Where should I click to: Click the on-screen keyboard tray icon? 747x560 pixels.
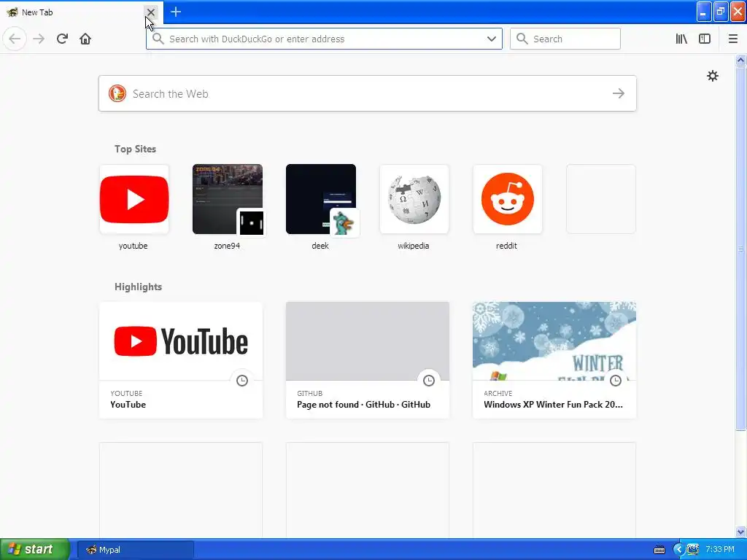659,550
